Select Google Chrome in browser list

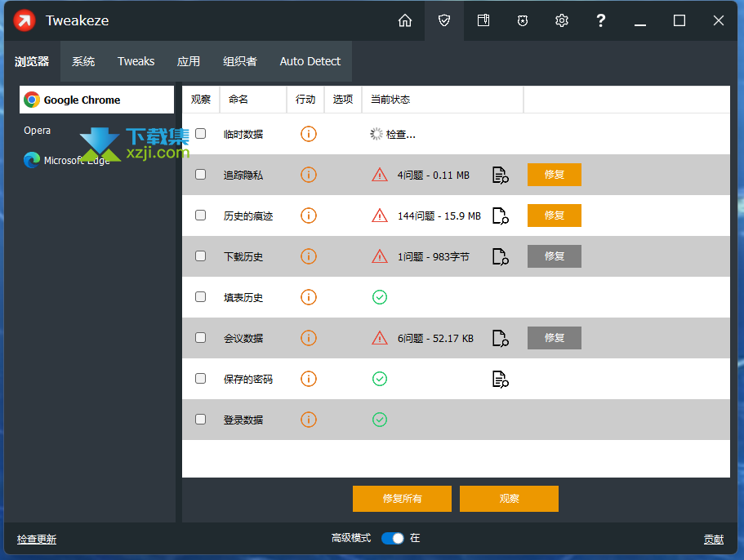pyautogui.click(x=97, y=100)
